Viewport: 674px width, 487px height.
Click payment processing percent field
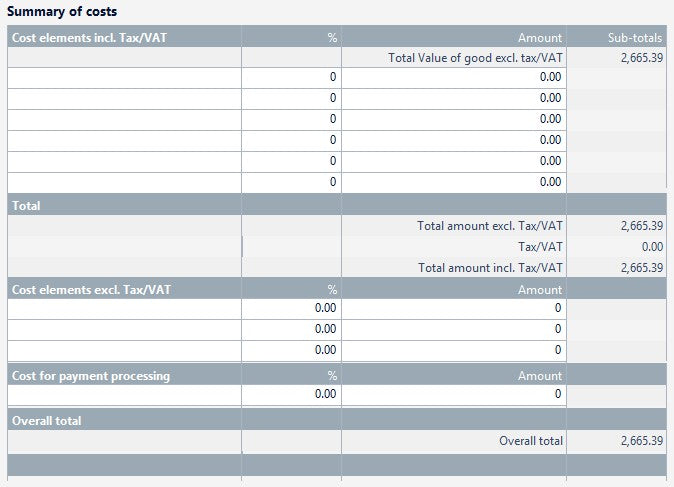pyautogui.click(x=291, y=395)
